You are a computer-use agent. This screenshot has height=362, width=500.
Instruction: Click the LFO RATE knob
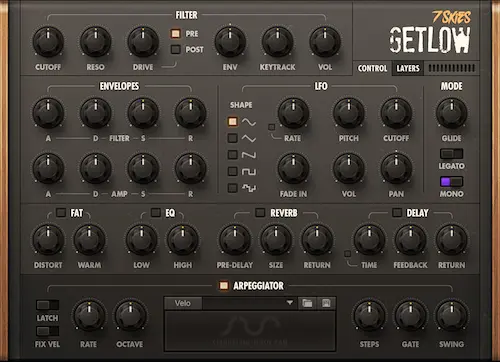[293, 113]
